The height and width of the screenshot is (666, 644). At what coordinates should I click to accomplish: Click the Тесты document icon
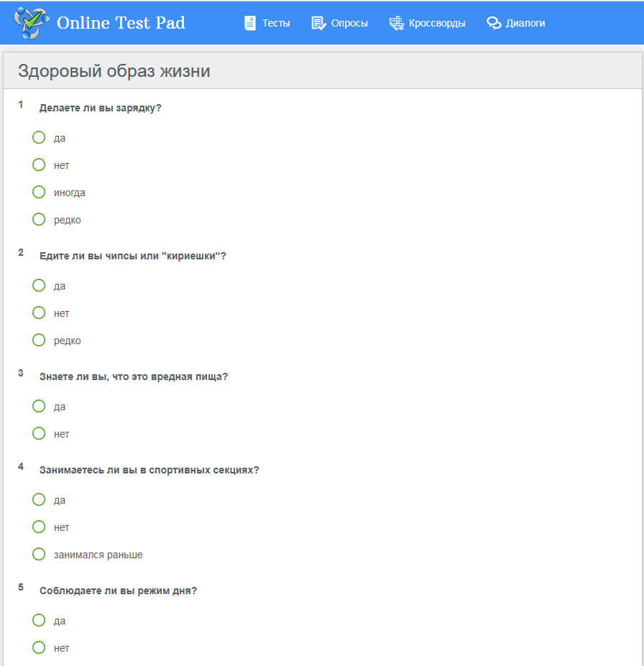click(x=250, y=23)
